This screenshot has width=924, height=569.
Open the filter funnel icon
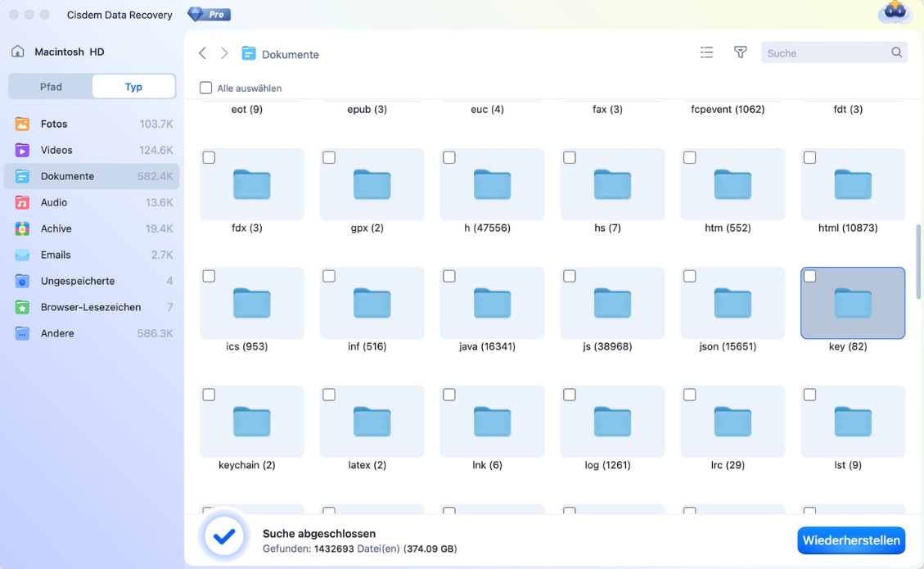pyautogui.click(x=740, y=52)
